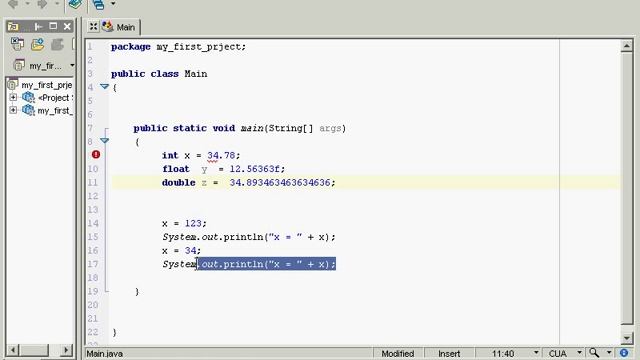The image size is (640, 360).
Task: Click the value 34.893463463634636
Action: 280,182
